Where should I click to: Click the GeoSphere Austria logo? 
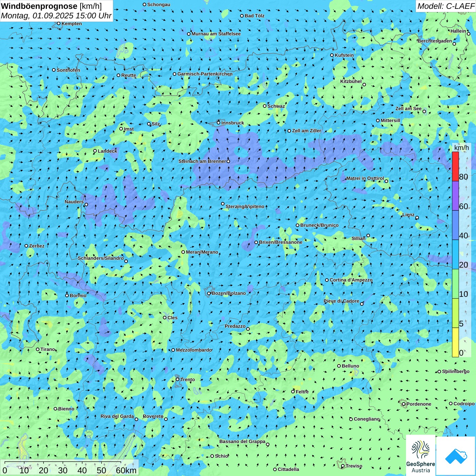[421, 455]
